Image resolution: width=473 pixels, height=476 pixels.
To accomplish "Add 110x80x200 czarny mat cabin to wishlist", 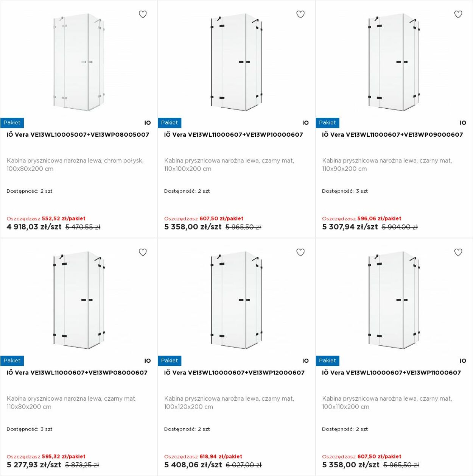I will (x=143, y=252).
